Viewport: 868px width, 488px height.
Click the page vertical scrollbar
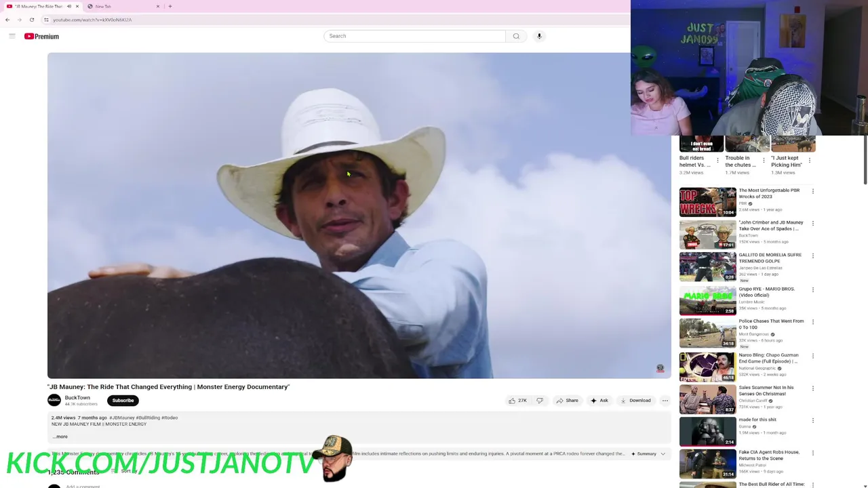865,159
